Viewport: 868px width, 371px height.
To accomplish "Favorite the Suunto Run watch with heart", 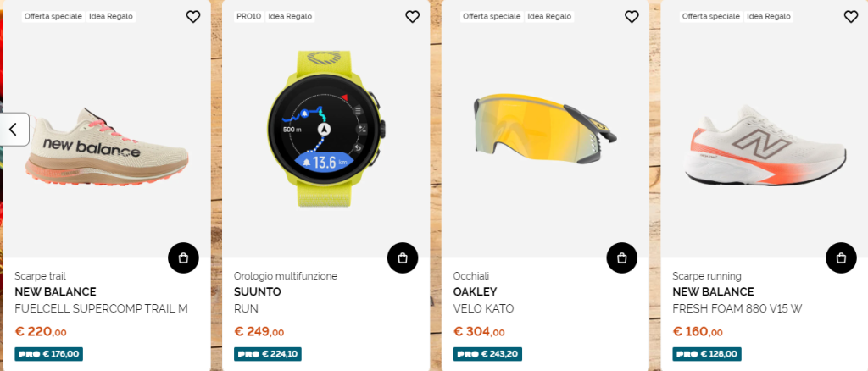I will click(413, 17).
